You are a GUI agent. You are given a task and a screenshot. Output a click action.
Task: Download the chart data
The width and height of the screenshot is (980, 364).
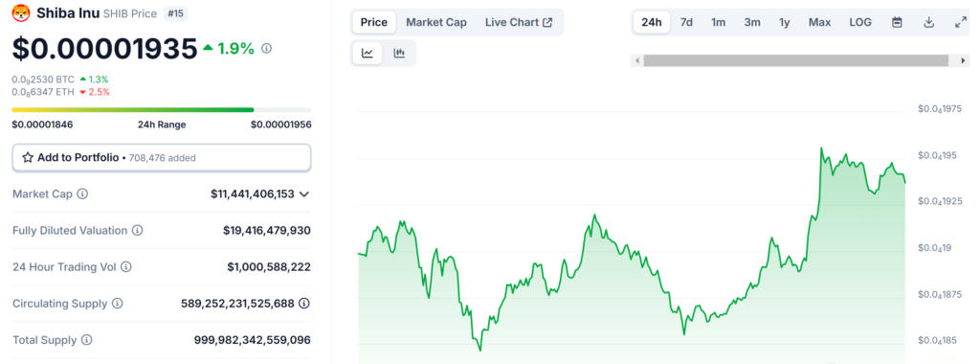pyautogui.click(x=928, y=23)
